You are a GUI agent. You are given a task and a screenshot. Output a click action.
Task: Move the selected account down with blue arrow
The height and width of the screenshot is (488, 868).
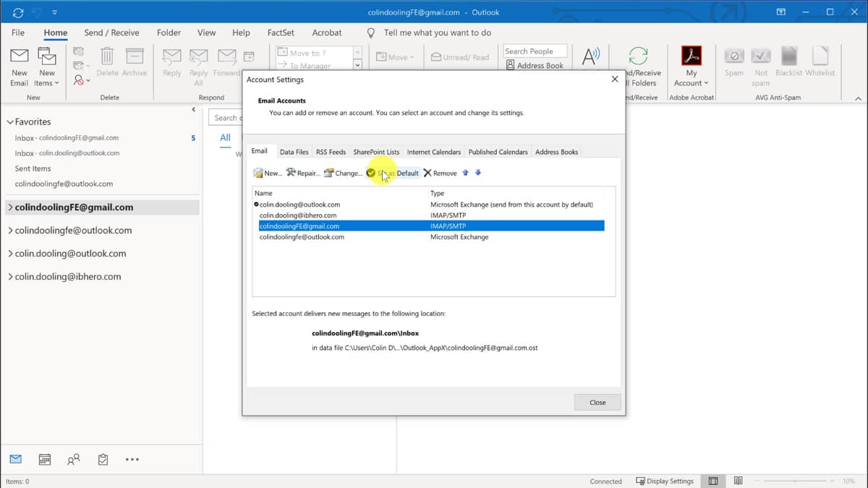477,173
